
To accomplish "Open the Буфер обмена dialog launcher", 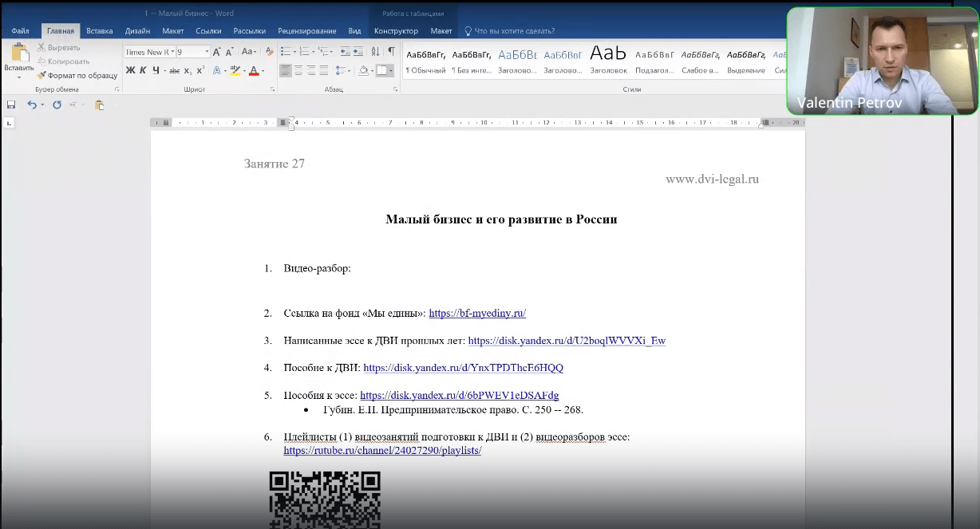I will (117, 89).
